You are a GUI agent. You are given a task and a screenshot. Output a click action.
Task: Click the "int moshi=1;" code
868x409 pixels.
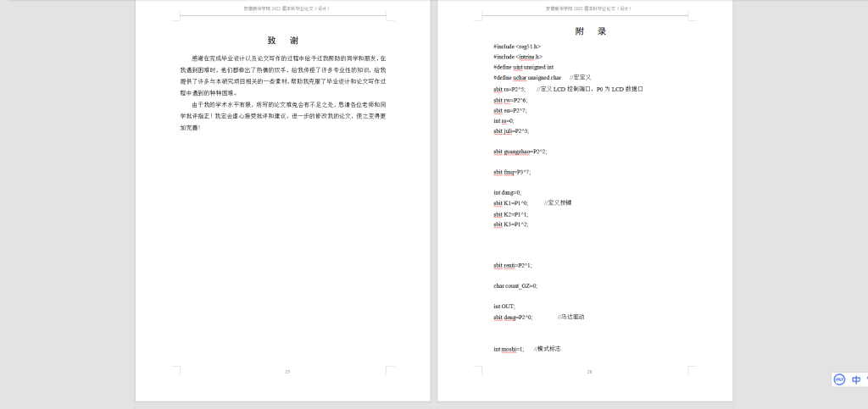click(509, 350)
